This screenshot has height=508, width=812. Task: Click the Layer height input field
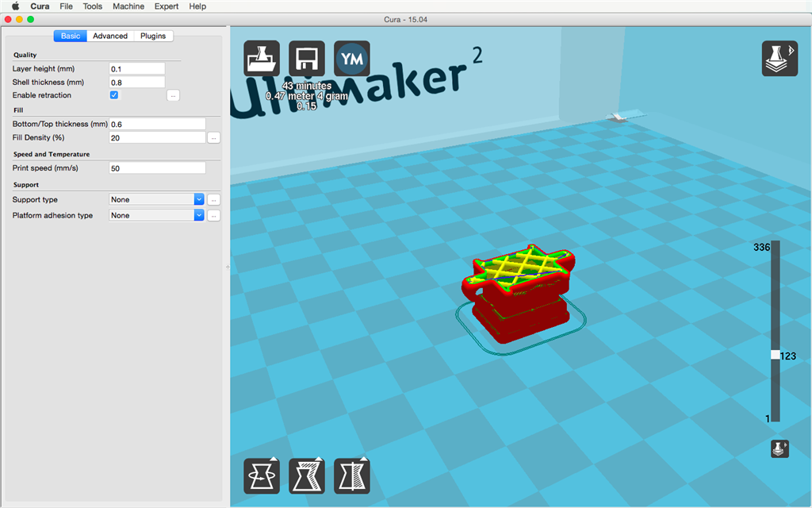(x=136, y=68)
